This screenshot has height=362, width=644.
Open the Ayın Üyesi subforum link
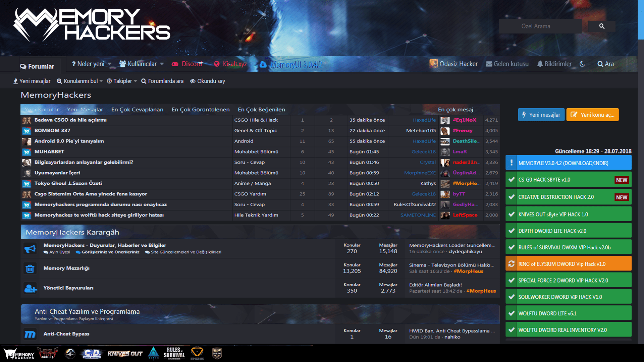(57, 252)
